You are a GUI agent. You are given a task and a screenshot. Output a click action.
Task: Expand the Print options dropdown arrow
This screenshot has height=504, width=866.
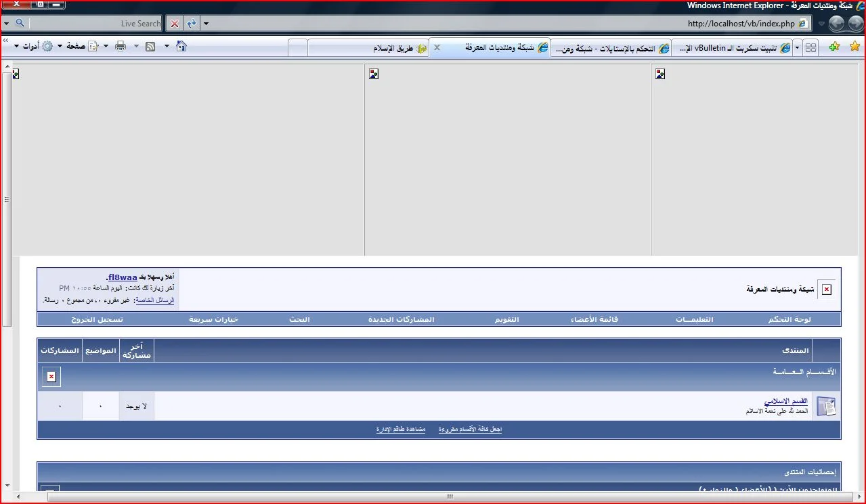click(x=135, y=47)
